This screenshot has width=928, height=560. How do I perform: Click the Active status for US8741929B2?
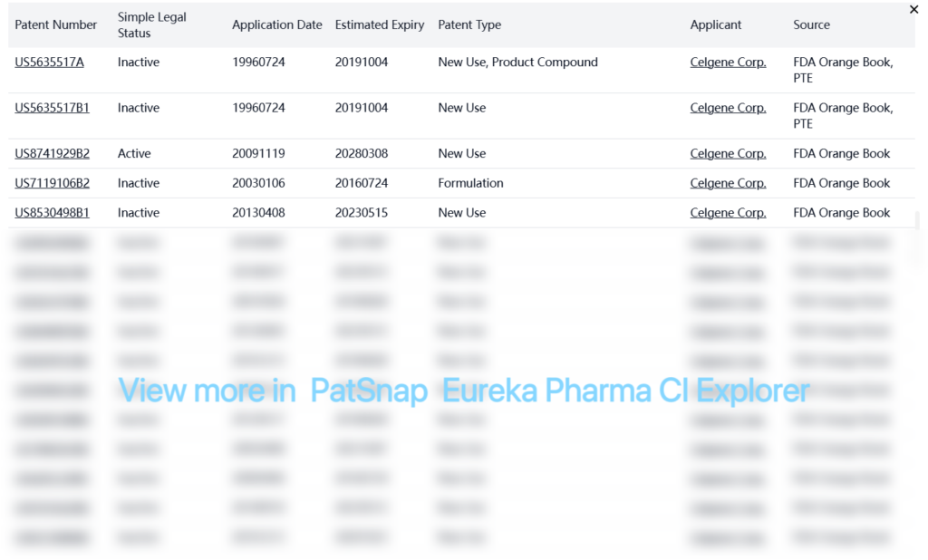[134, 153]
